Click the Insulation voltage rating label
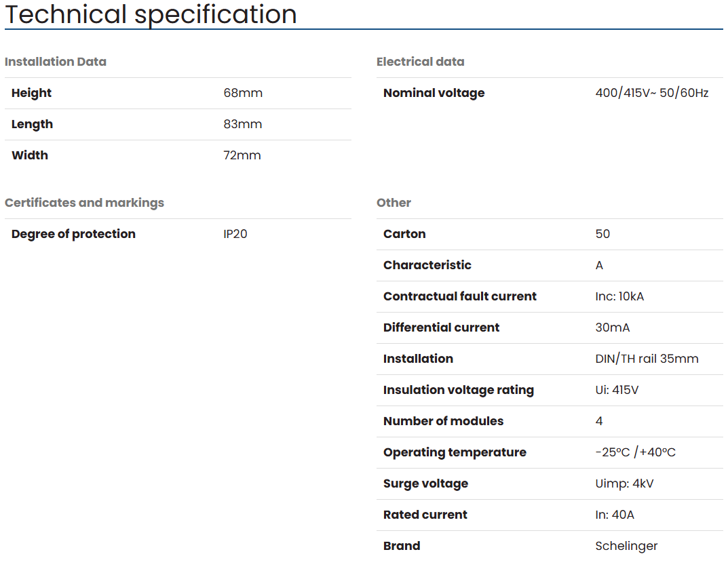Screen dimensions: 728x573 459,390
